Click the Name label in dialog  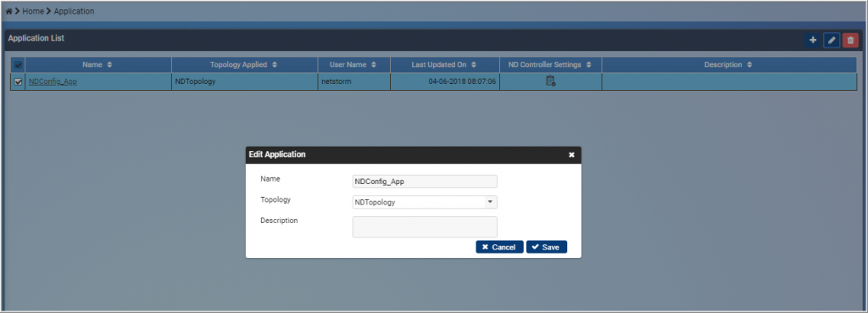(270, 179)
